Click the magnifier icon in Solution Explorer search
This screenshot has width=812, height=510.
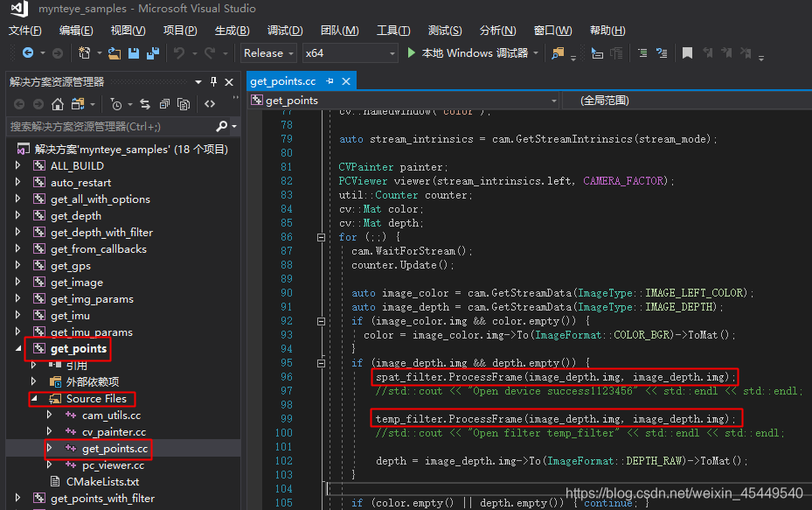222,126
